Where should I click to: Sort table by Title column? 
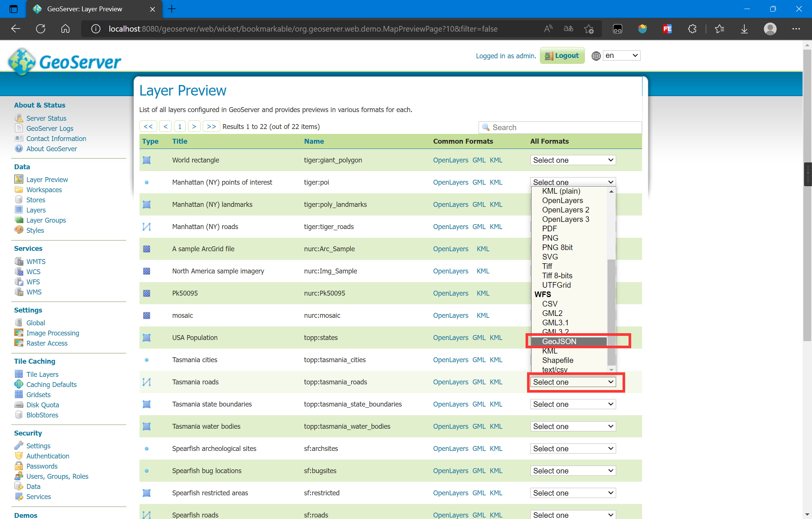coord(180,141)
